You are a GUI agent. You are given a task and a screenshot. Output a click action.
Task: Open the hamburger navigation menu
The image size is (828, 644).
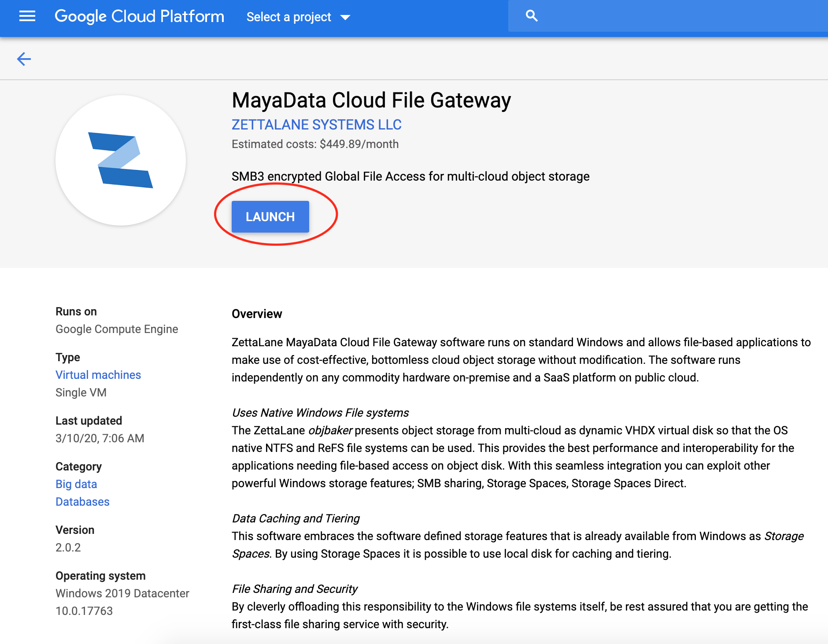click(x=27, y=16)
